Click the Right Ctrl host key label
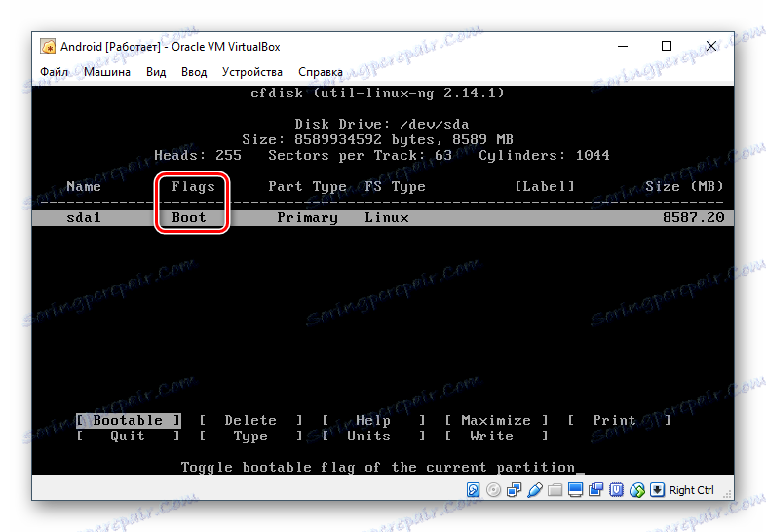This screenshot has height=532, width=766. 691,490
